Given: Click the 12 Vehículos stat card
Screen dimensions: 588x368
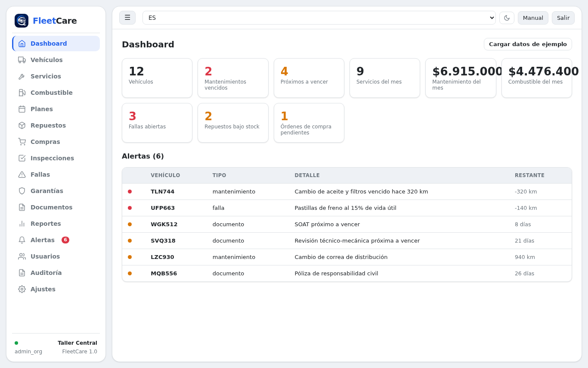Looking at the screenshot, I should pos(157,78).
